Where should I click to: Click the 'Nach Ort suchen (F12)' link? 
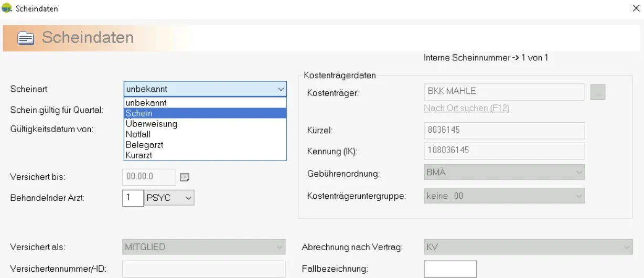(x=466, y=109)
